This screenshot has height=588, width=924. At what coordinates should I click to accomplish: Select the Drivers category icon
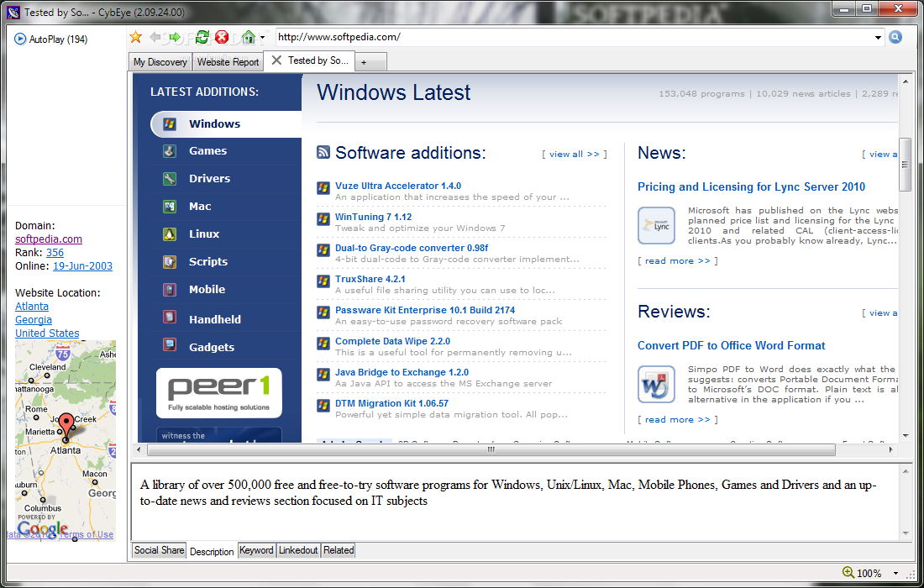coord(170,179)
